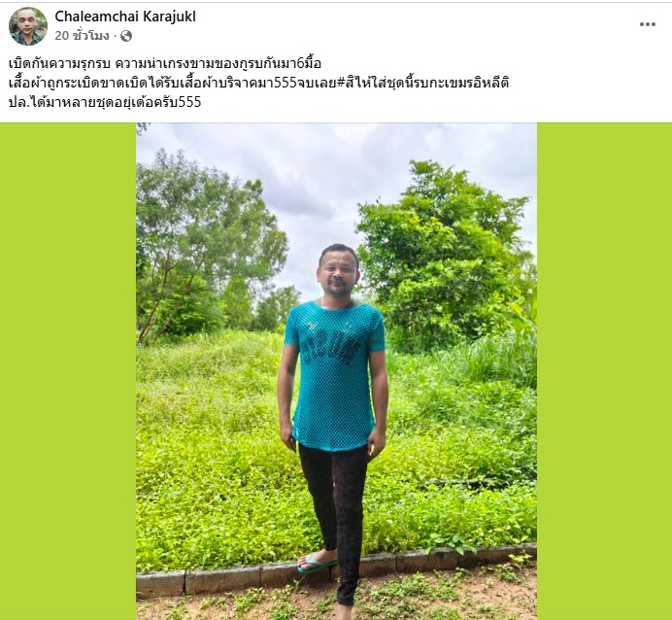Click the green margin left of the photo

coord(68,371)
